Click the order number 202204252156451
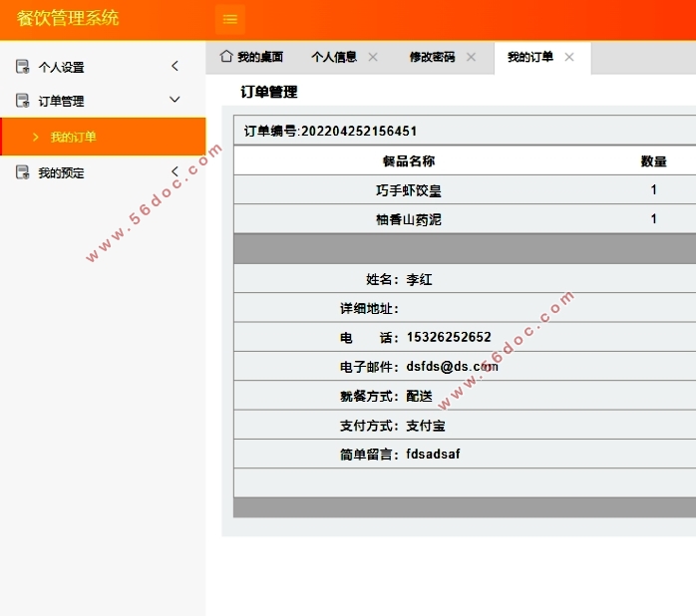696x616 pixels. click(359, 131)
